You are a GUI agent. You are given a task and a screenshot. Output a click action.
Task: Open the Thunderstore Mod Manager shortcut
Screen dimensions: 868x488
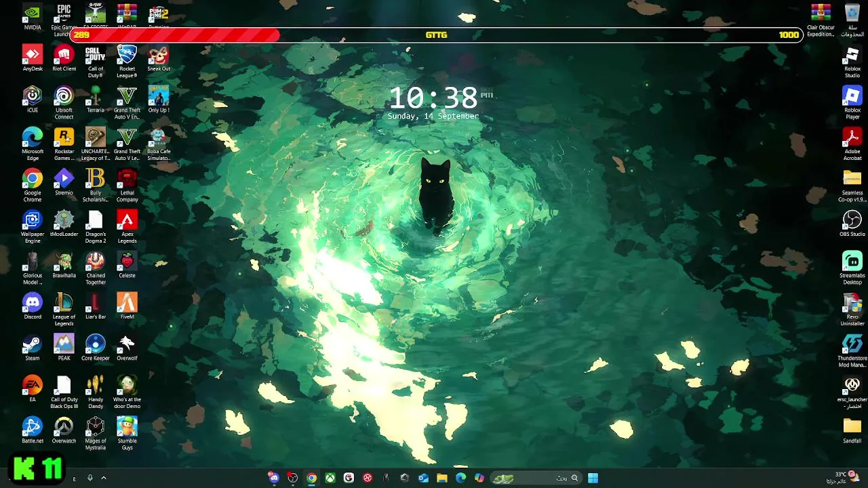click(x=852, y=351)
